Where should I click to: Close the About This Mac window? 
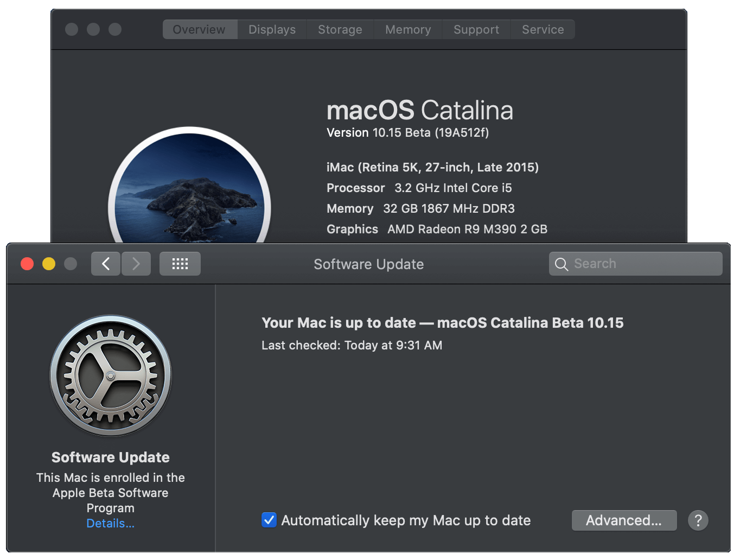pyautogui.click(x=71, y=29)
